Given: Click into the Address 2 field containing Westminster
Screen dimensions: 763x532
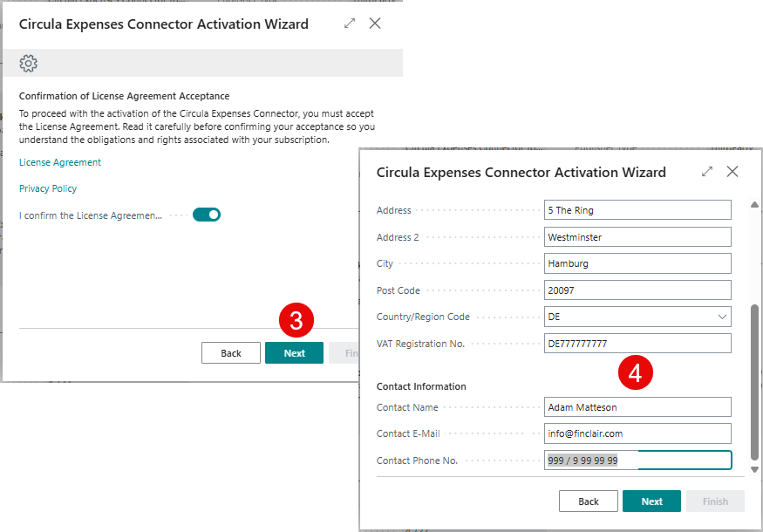Looking at the screenshot, I should (637, 237).
